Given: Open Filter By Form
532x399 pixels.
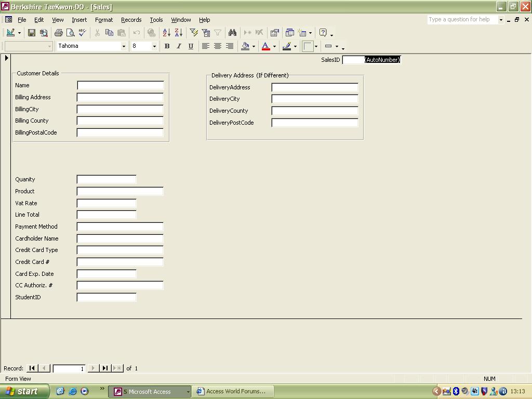Looking at the screenshot, I should [206, 33].
